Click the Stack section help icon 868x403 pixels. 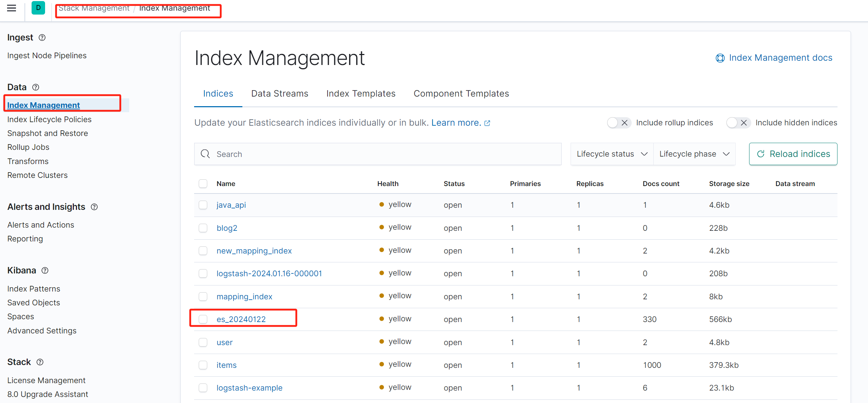tap(40, 362)
